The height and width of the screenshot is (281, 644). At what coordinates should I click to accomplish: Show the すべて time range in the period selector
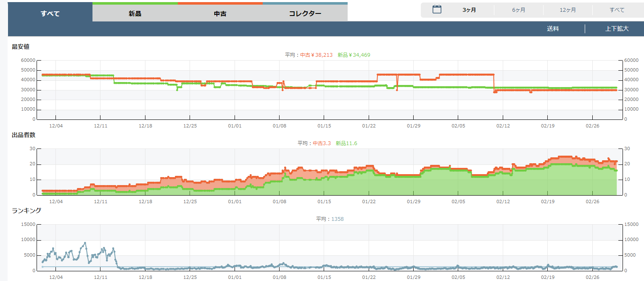617,10
